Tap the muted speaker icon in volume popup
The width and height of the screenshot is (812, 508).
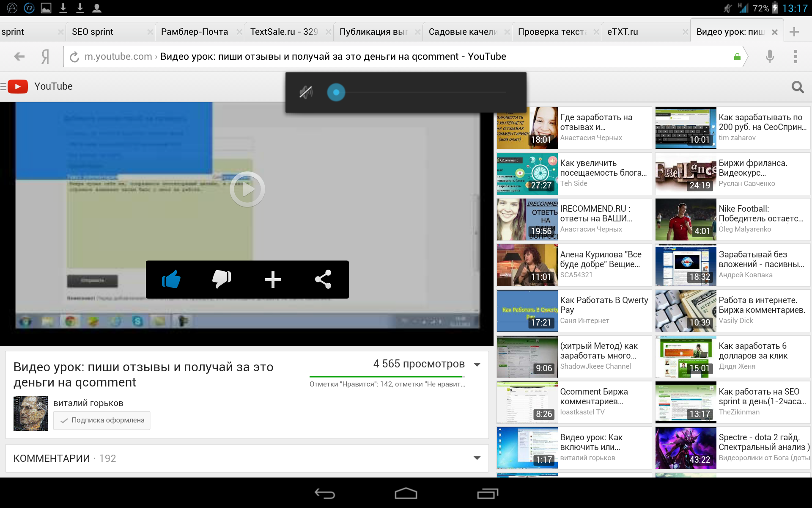point(306,92)
